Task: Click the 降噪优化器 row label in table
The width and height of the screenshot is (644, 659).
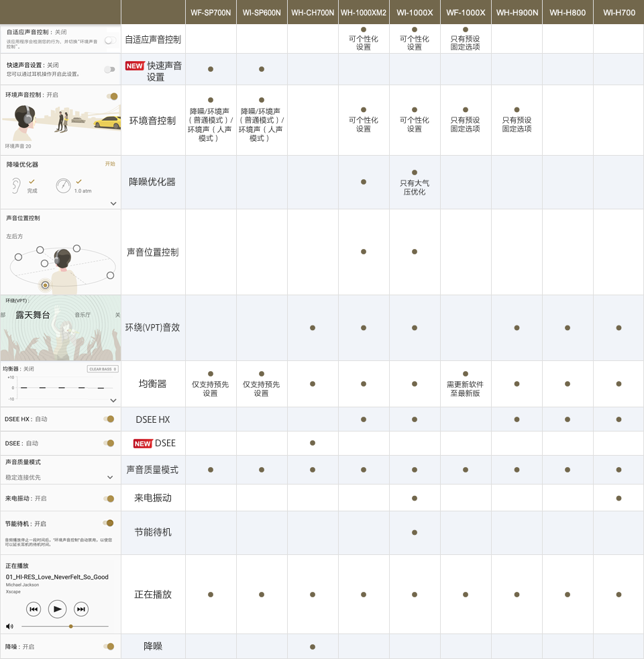Action: coord(152,182)
